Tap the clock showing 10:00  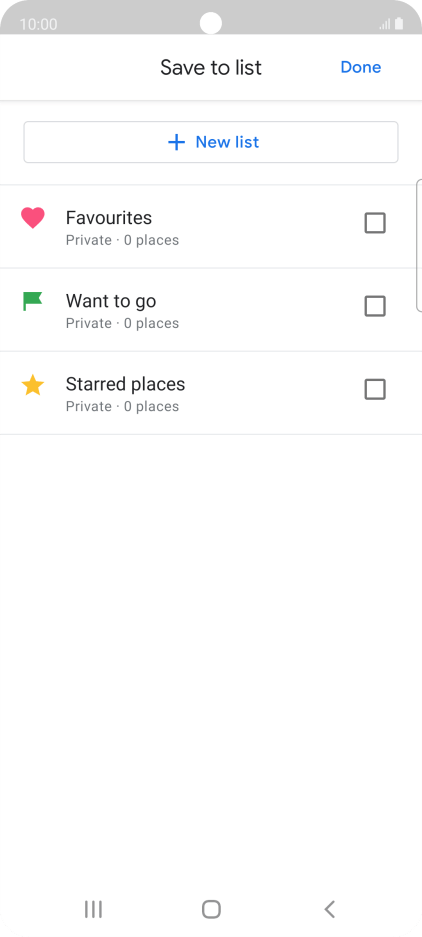point(38,25)
